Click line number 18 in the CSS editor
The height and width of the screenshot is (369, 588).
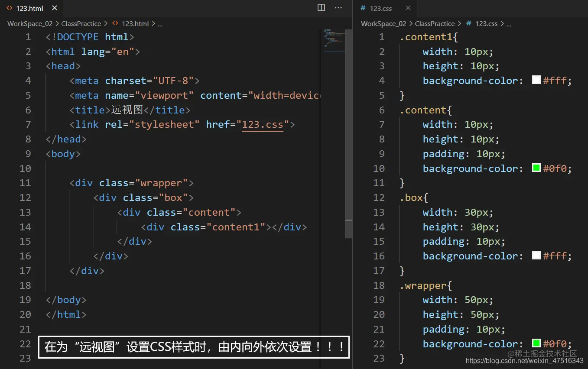(379, 285)
